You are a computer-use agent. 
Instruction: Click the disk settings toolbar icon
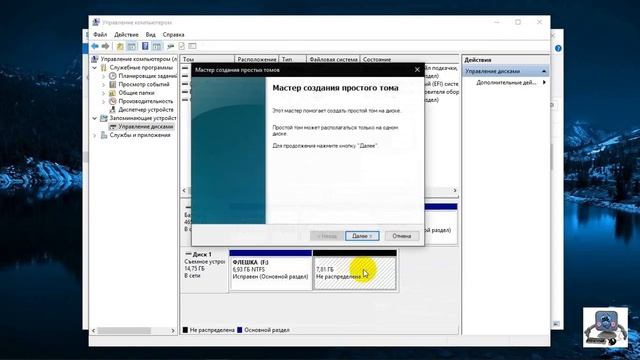point(171,47)
